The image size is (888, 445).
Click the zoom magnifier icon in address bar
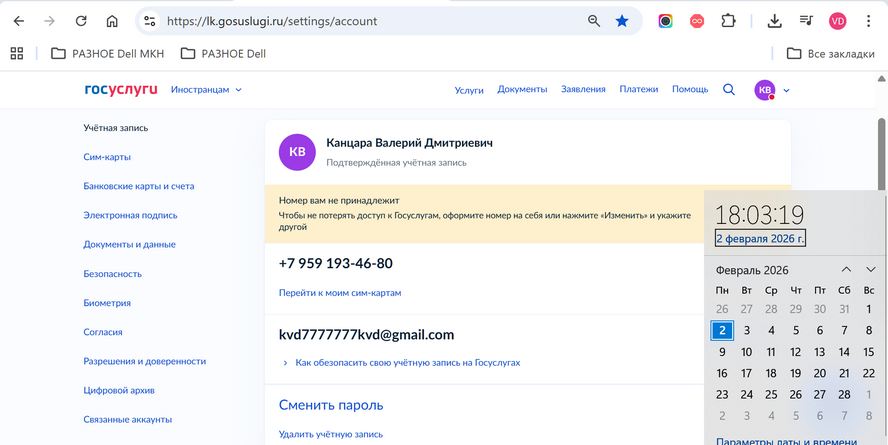pos(594,22)
